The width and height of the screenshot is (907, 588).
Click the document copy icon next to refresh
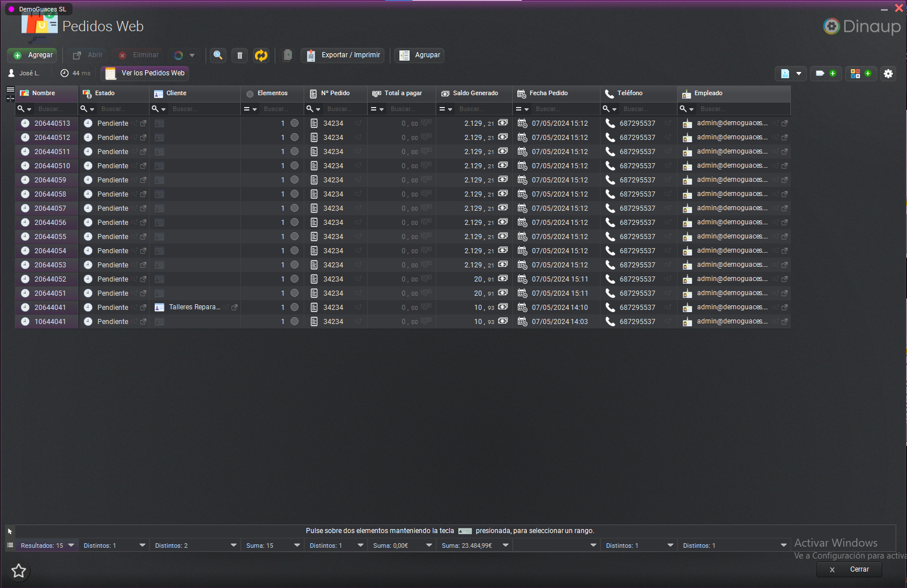click(x=287, y=55)
